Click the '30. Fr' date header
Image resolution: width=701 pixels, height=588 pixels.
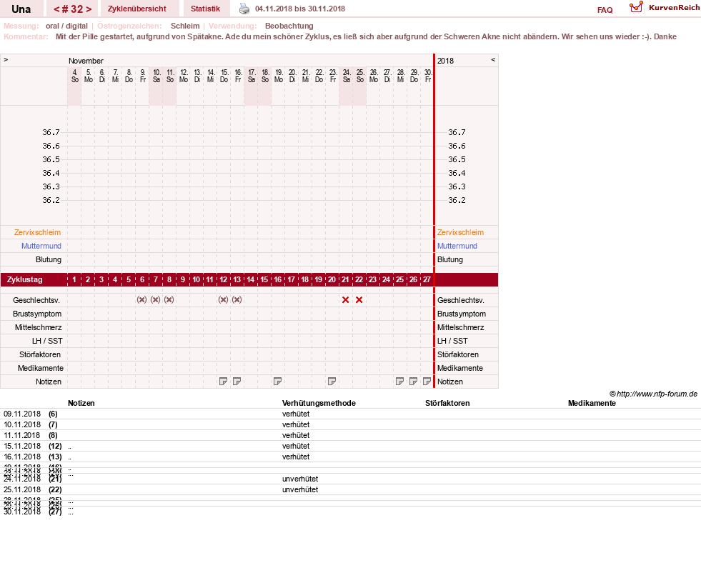[428, 76]
